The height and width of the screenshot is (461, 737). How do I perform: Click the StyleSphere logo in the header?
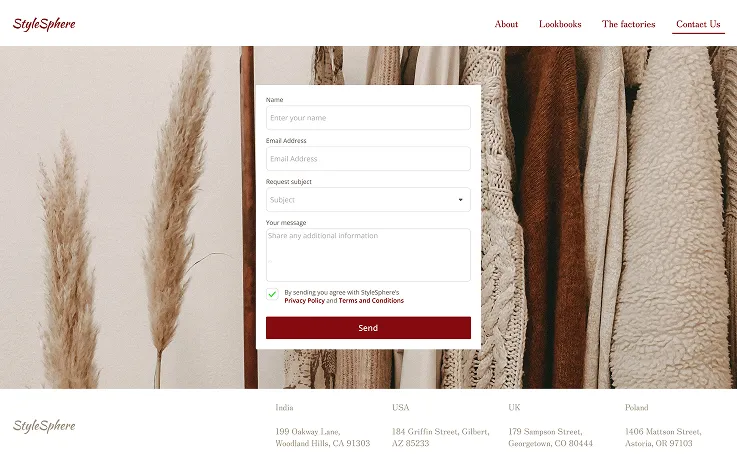[x=44, y=23]
